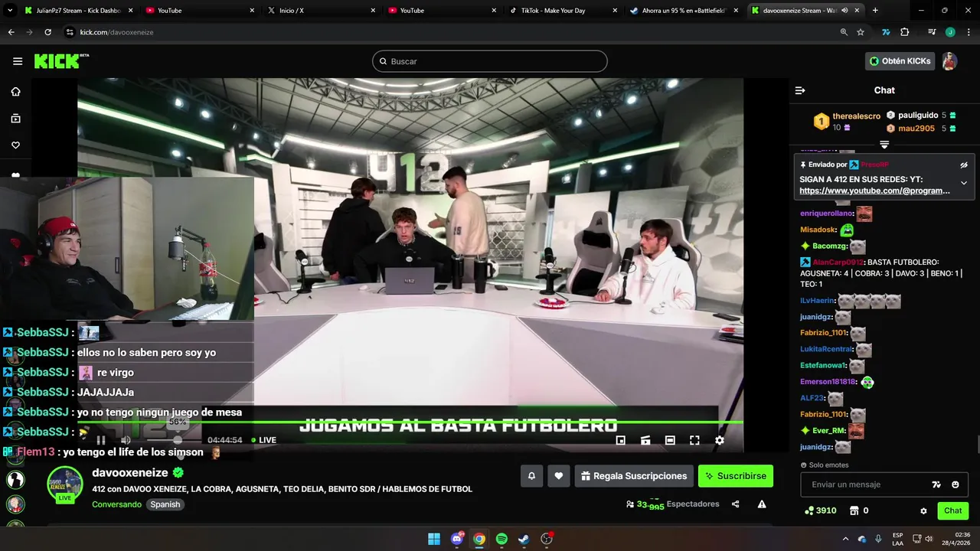Open the tab search dropdown

(x=10, y=11)
